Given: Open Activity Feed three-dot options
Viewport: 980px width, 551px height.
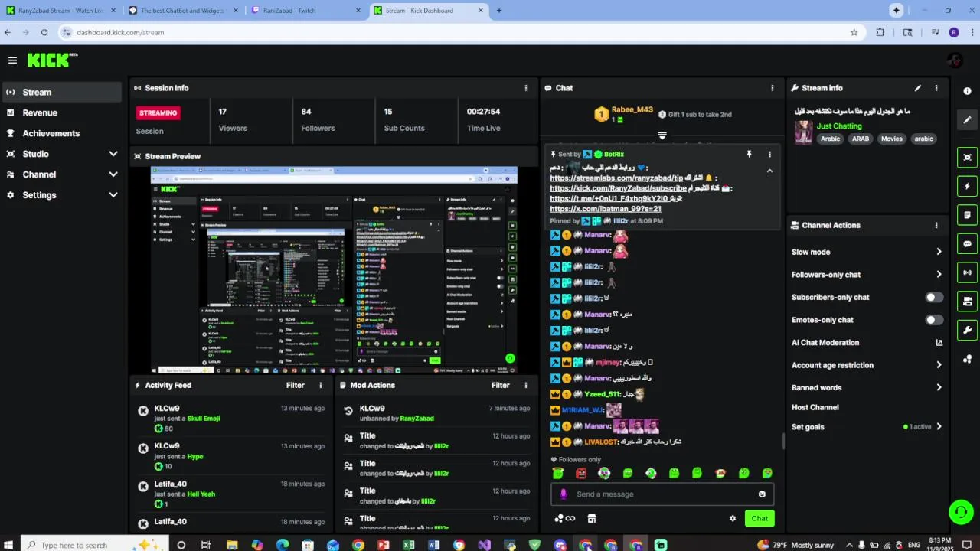Looking at the screenshot, I should tap(320, 386).
